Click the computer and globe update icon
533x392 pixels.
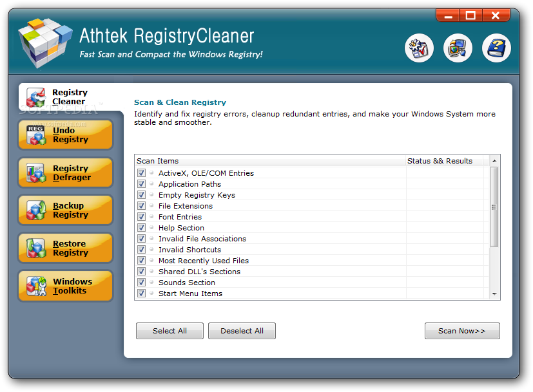(458, 48)
